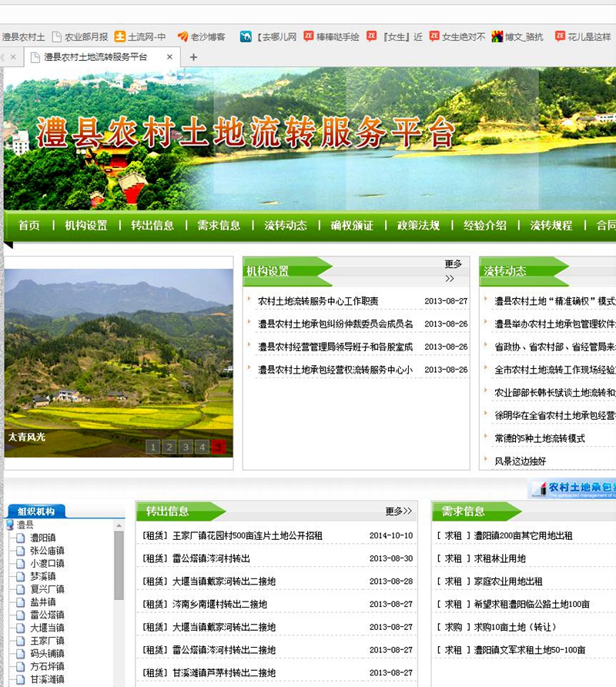Click the 太青风光 slideshow photo
The height and width of the screenshot is (687, 616).
(119, 363)
